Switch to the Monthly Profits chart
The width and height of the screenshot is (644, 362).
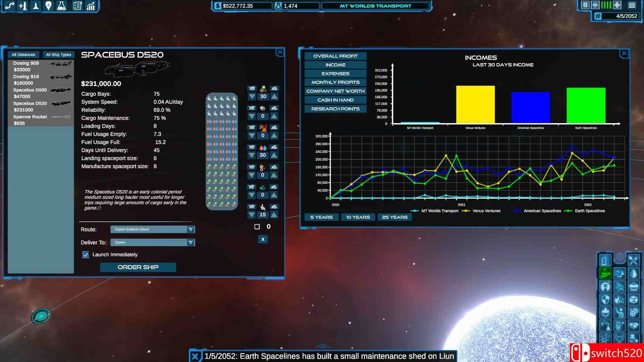(x=335, y=82)
